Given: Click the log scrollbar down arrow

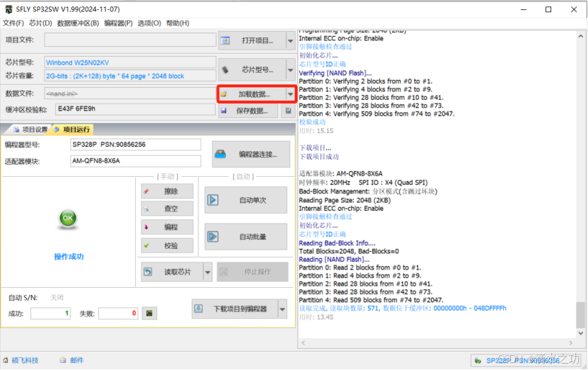Looking at the screenshot, I should coord(580,333).
